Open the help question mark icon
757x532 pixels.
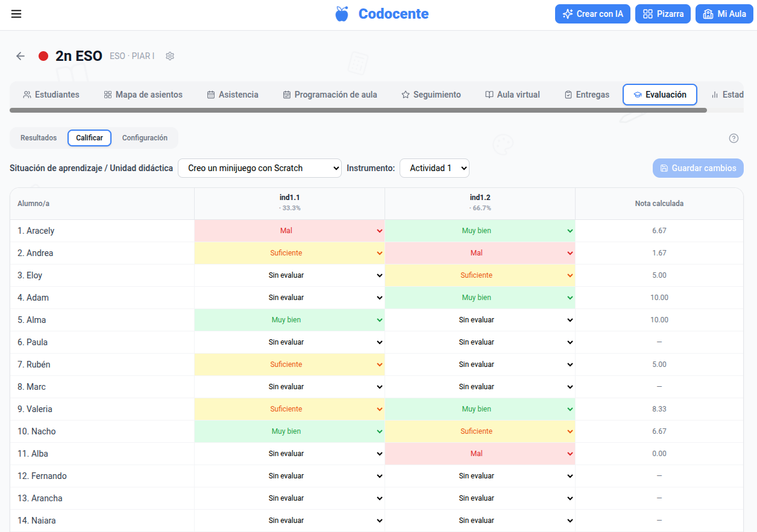[733, 138]
